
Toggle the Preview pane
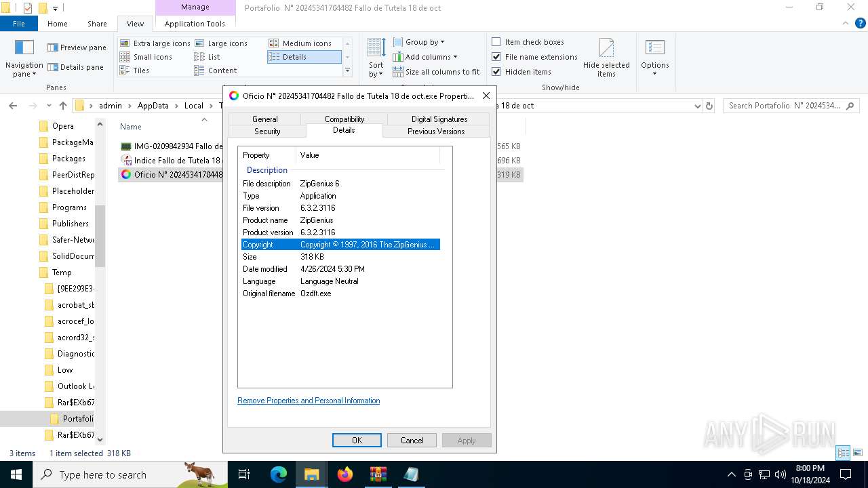[x=77, y=47]
